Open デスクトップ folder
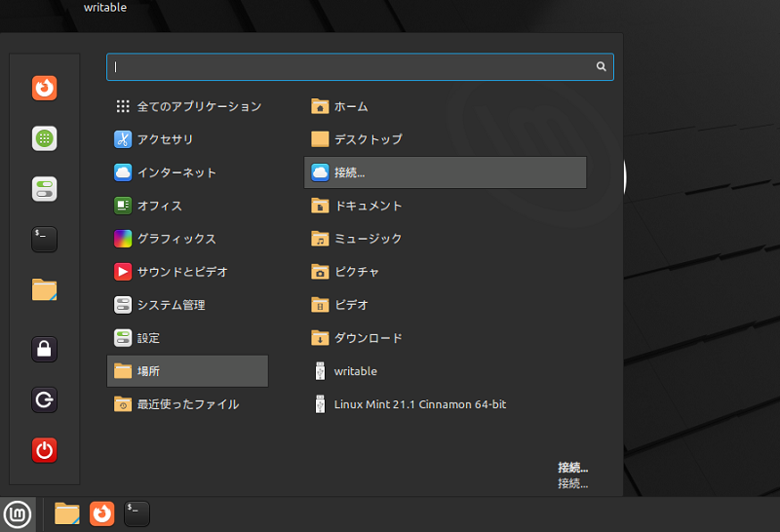This screenshot has width=780, height=532. 446,139
